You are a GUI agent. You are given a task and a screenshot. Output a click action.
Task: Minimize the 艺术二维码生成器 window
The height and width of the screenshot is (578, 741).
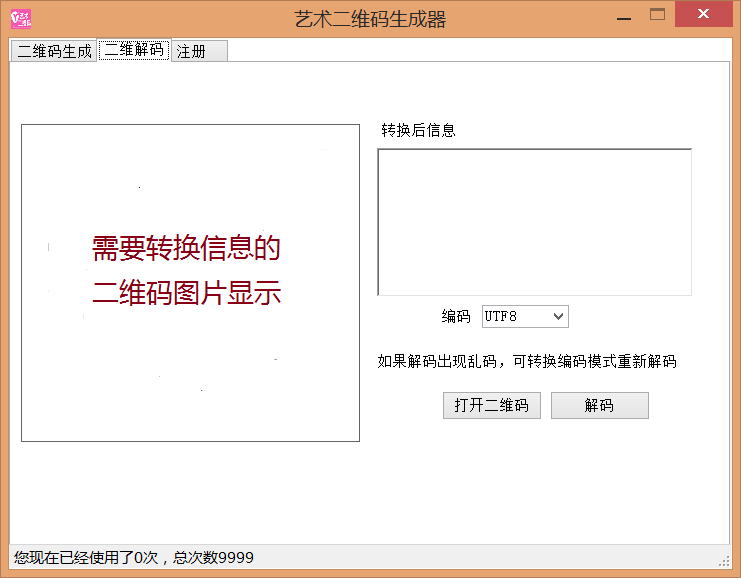click(622, 15)
